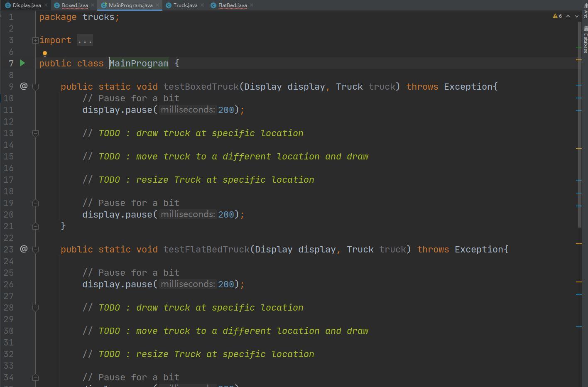This screenshot has height=387, width=588.
Task: Open the Database tool window
Action: click(585, 40)
